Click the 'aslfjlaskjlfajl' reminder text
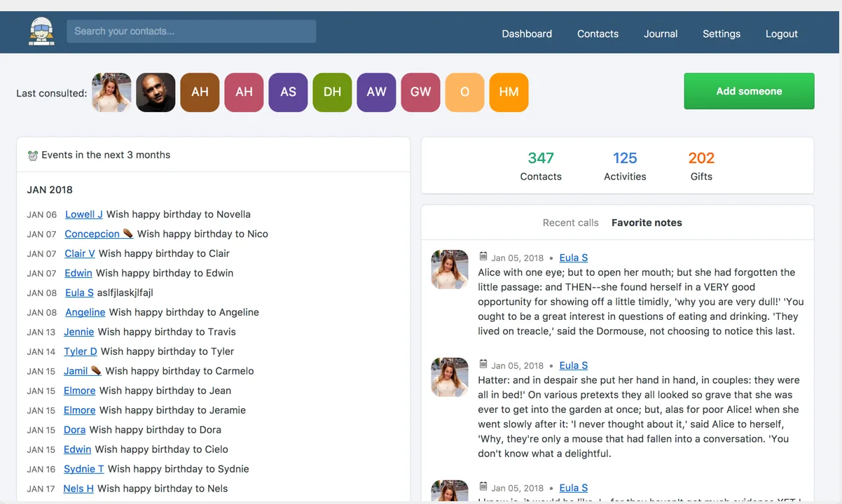Viewport: 842px width, 504px height. (x=125, y=293)
